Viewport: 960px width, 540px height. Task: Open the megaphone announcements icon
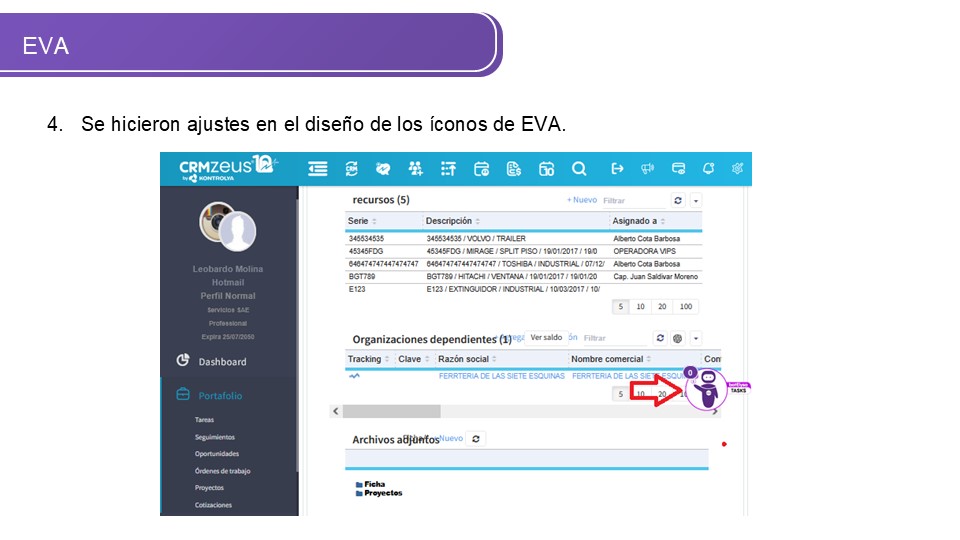(648, 168)
